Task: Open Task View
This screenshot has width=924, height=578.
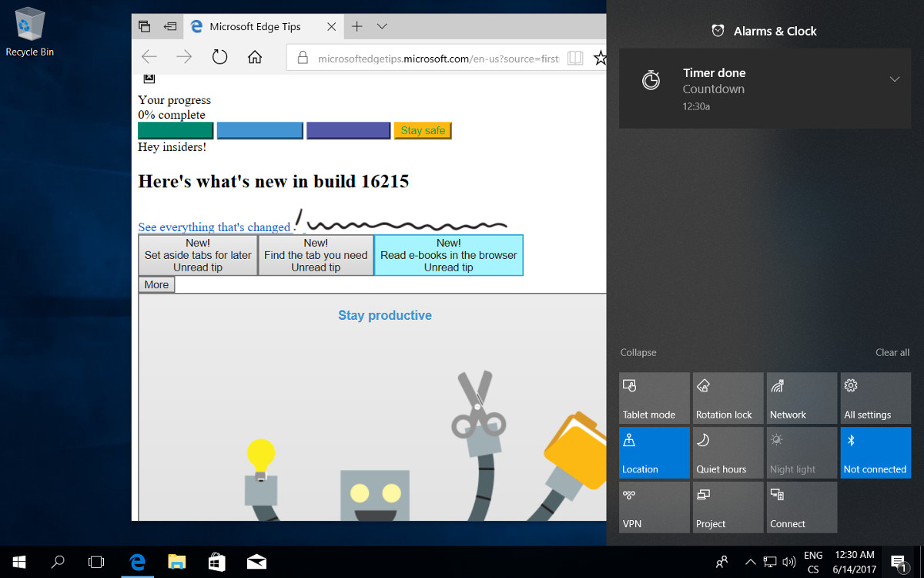Action: tap(96, 563)
